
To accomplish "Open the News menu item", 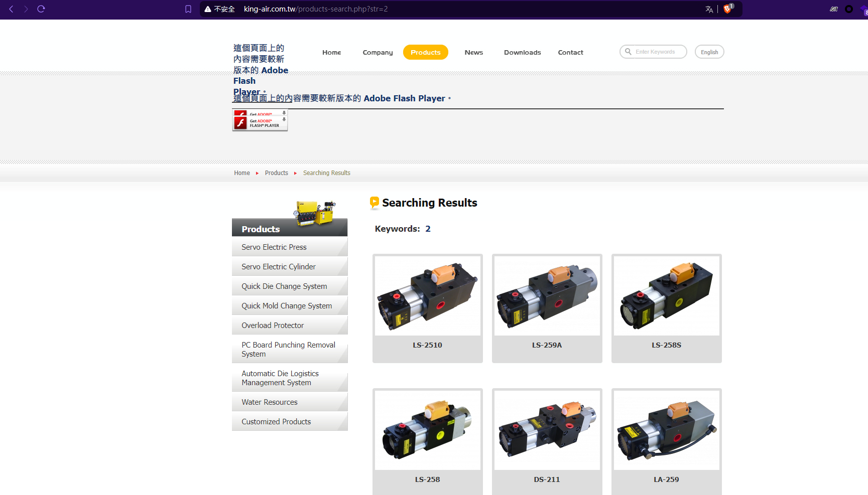I will 474,52.
